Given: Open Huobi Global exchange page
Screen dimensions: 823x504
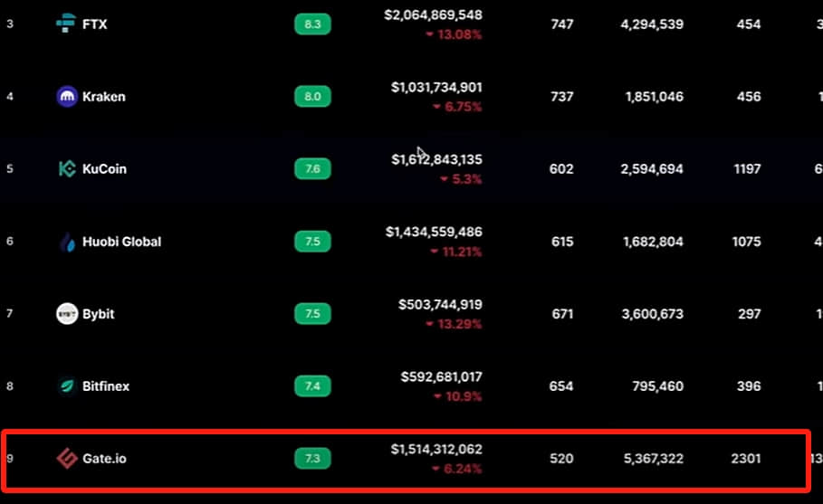Looking at the screenshot, I should (x=121, y=242).
